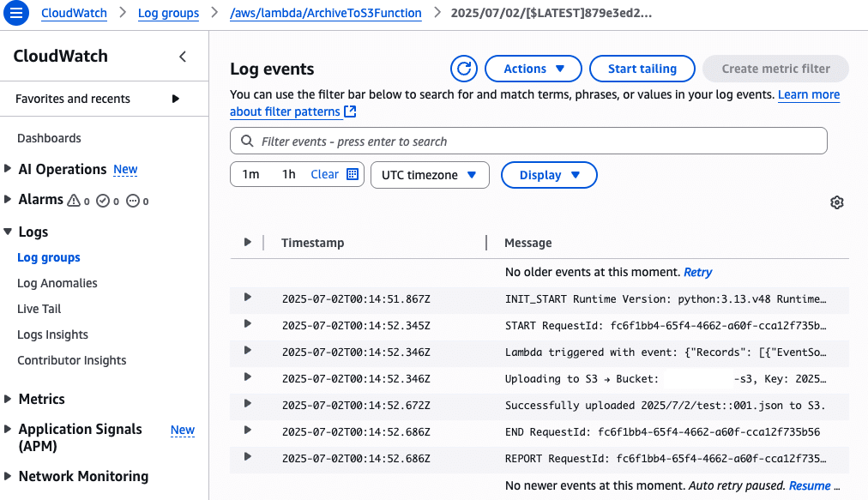Open the UTC timezone dropdown
The image size is (868, 500).
pos(430,175)
